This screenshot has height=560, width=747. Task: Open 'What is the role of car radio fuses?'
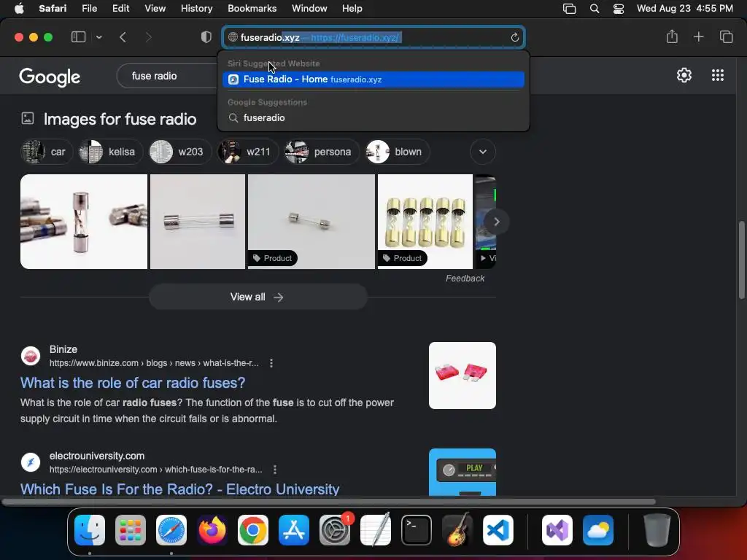[x=133, y=383]
